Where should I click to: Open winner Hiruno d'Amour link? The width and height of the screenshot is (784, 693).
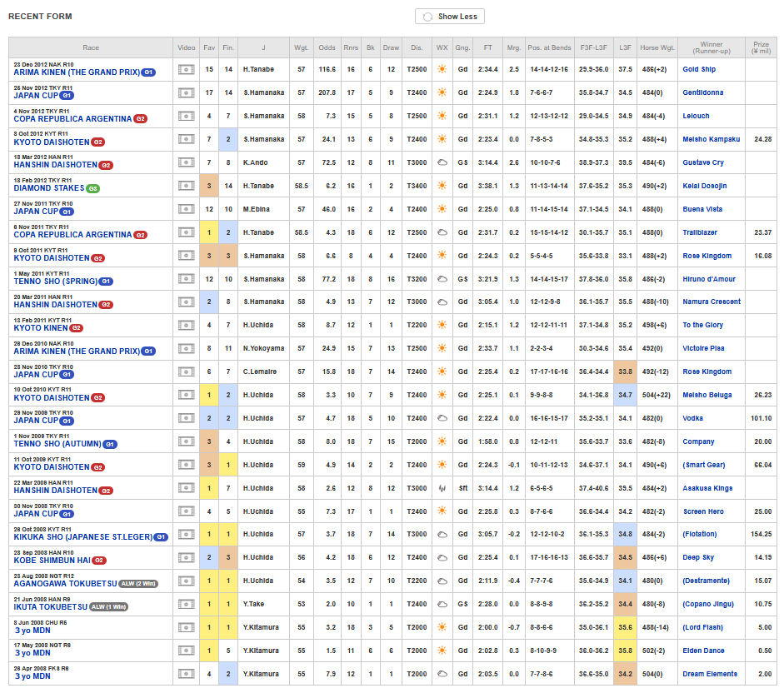click(x=709, y=279)
